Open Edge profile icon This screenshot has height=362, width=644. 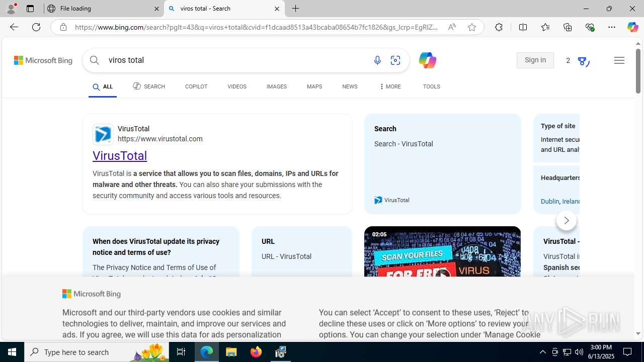(11, 9)
